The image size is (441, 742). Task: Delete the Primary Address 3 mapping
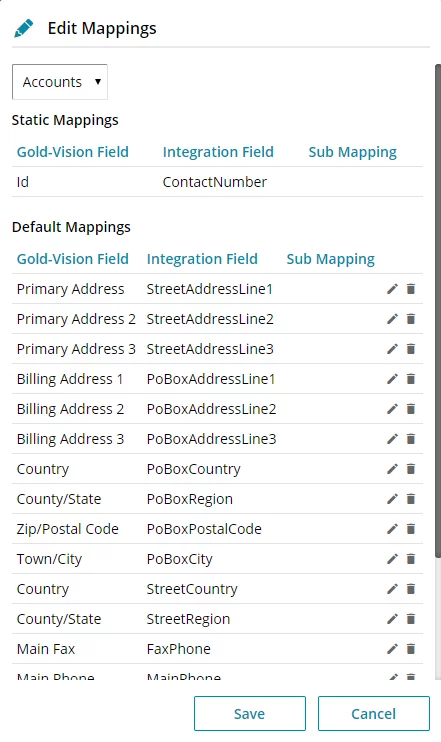click(x=411, y=349)
